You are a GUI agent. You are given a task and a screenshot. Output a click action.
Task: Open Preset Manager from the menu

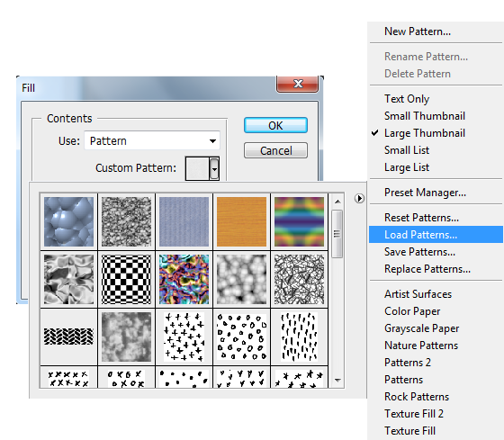pyautogui.click(x=425, y=193)
